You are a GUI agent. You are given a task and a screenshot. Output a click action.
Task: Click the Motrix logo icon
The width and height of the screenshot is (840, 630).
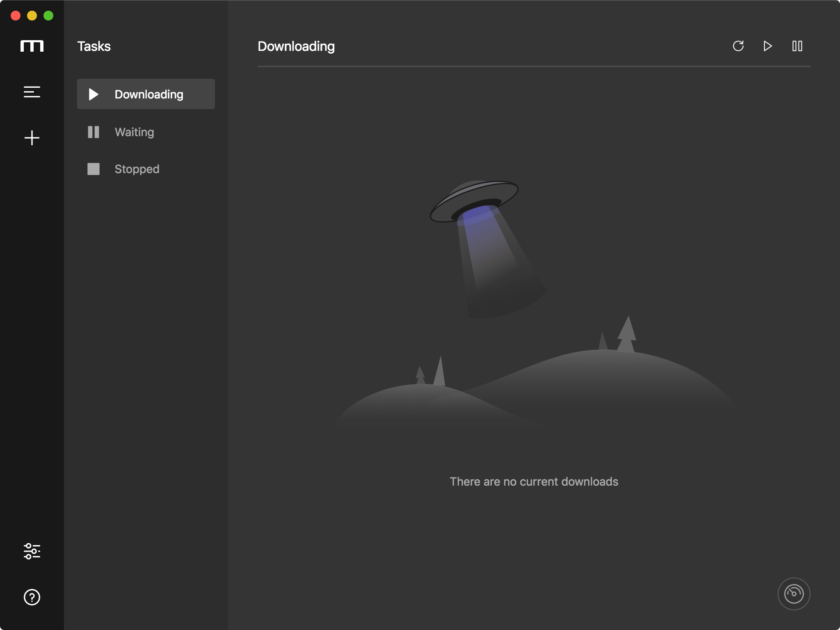pos(32,46)
